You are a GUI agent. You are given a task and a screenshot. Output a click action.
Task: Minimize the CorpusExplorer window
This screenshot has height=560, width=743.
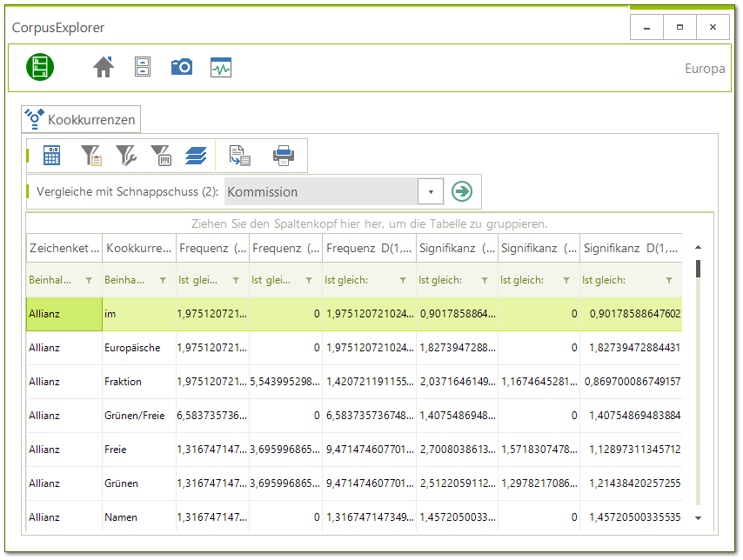click(x=646, y=28)
